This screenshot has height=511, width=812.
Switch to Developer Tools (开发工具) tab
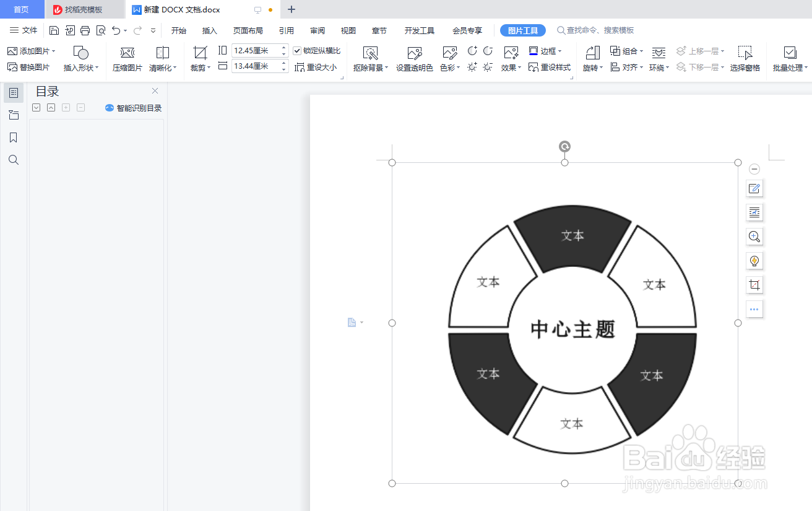point(419,30)
